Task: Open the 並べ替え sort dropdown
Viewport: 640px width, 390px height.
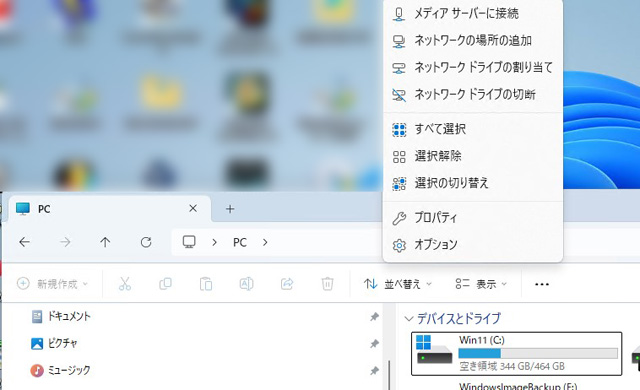Action: click(398, 284)
